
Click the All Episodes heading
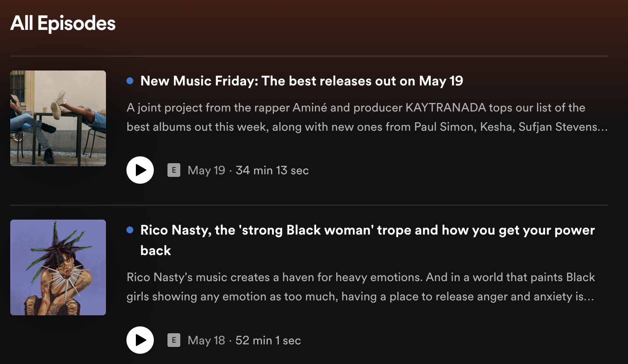click(x=63, y=23)
